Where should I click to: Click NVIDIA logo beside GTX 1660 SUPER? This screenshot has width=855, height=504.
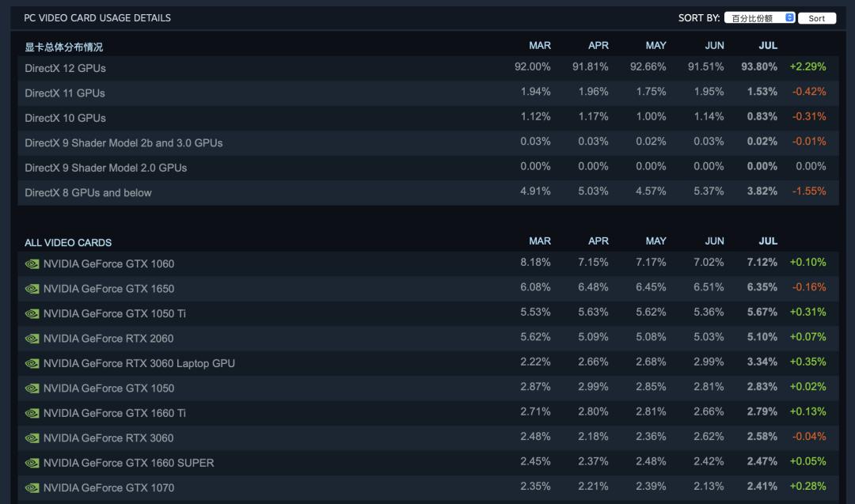click(32, 463)
